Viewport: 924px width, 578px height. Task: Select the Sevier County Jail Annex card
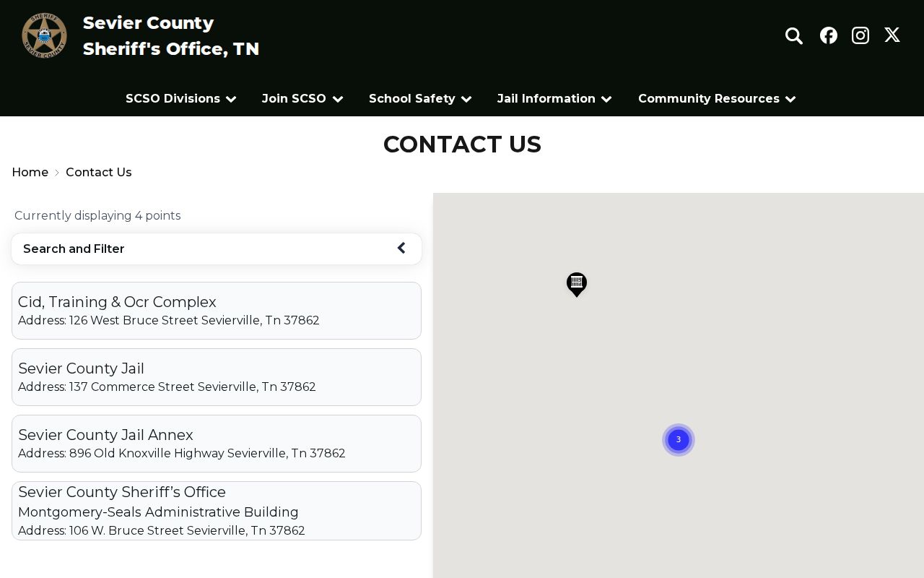point(217,444)
